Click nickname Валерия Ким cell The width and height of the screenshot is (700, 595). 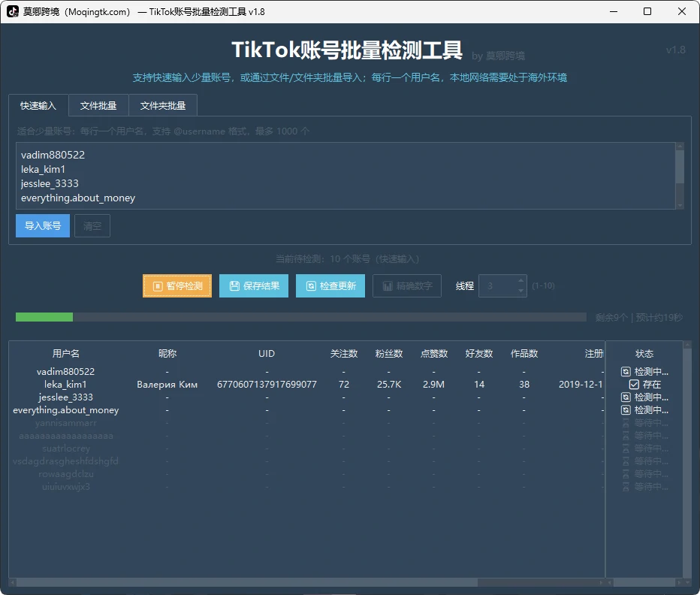(167, 385)
